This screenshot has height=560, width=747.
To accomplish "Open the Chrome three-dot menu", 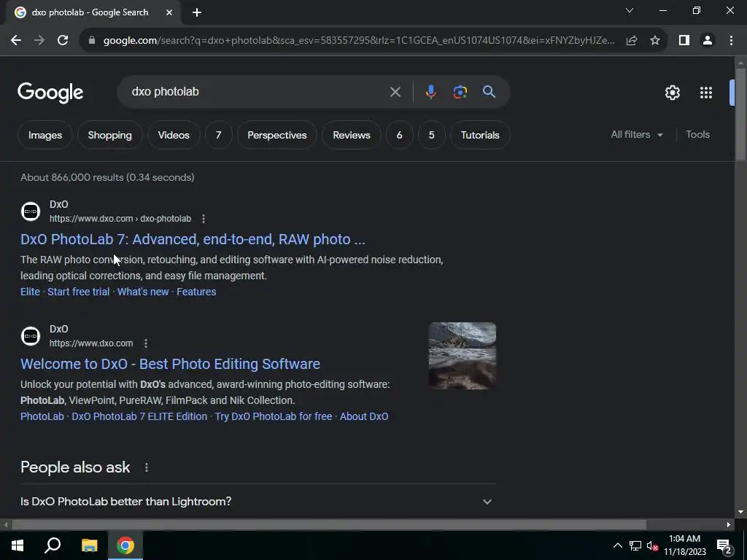I will pyautogui.click(x=731, y=41).
